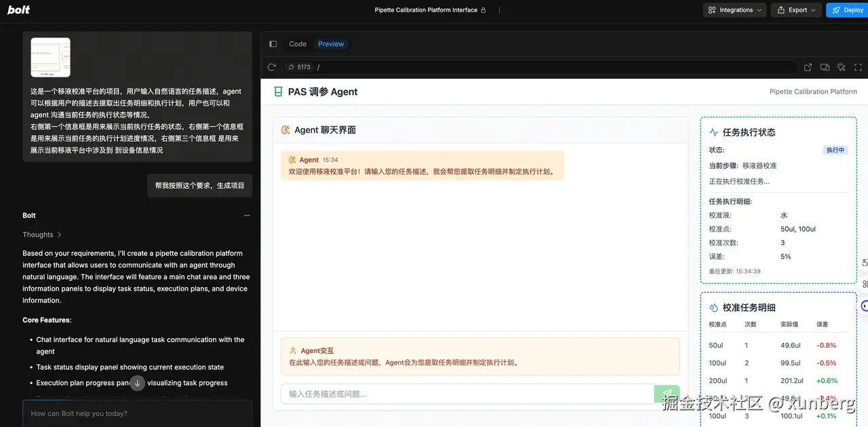Click the Bolt logo in top-left corner
Screen dimensions: 868x427
tap(18, 10)
